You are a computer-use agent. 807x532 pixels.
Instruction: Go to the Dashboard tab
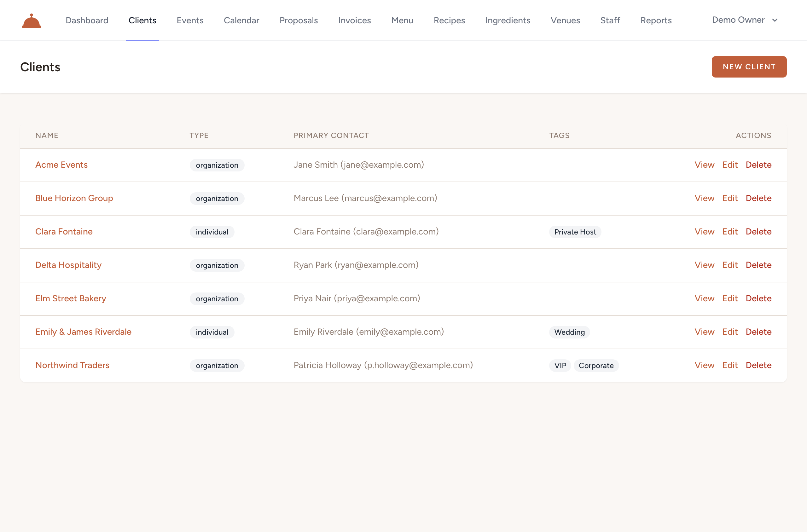pos(87,20)
